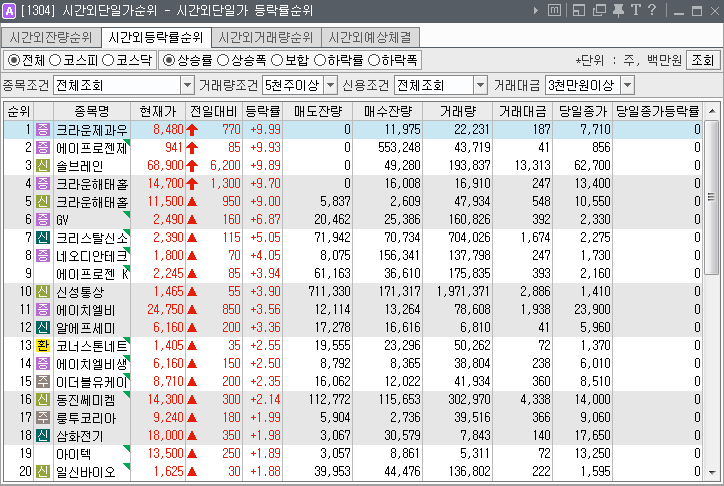Click the 신 badge for 신성통상
This screenshot has width=724, height=486.
(x=43, y=292)
